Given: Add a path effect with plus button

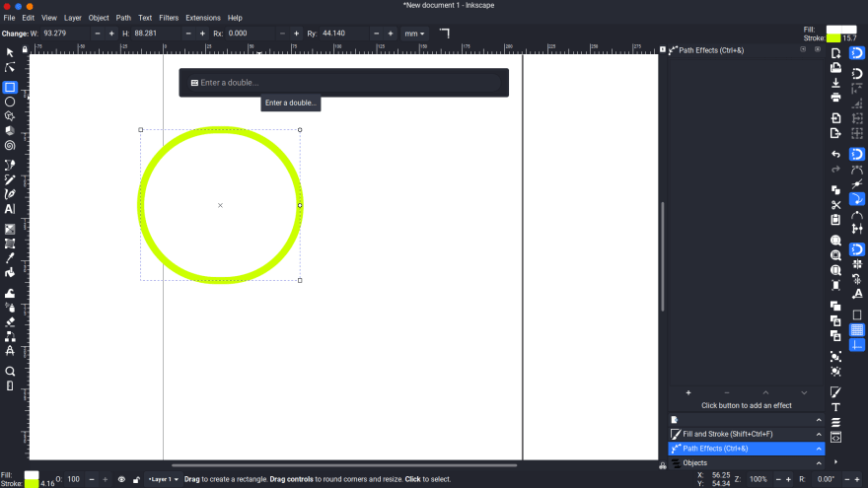Looking at the screenshot, I should tap(688, 392).
